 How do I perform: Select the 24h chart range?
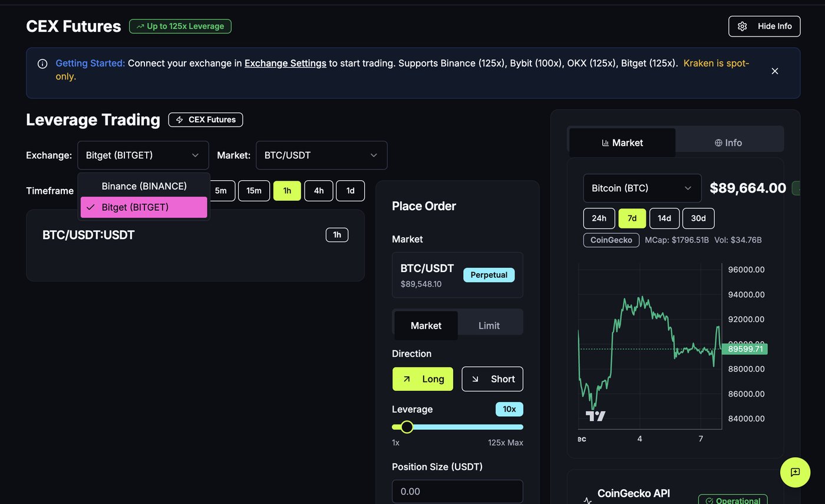(x=599, y=218)
